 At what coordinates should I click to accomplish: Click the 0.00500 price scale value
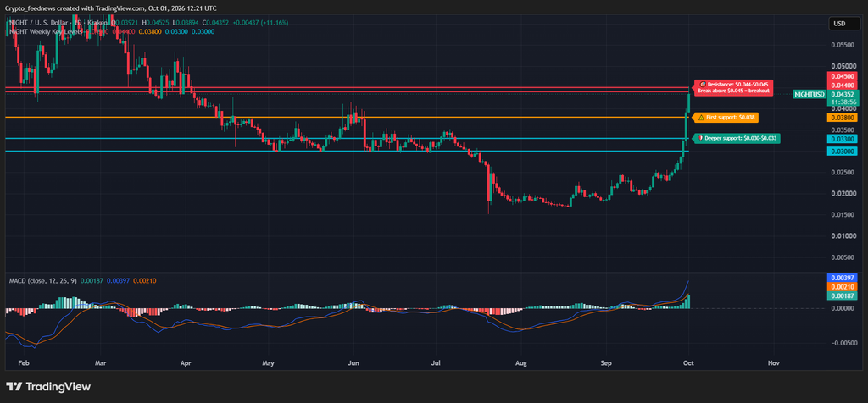click(x=843, y=257)
